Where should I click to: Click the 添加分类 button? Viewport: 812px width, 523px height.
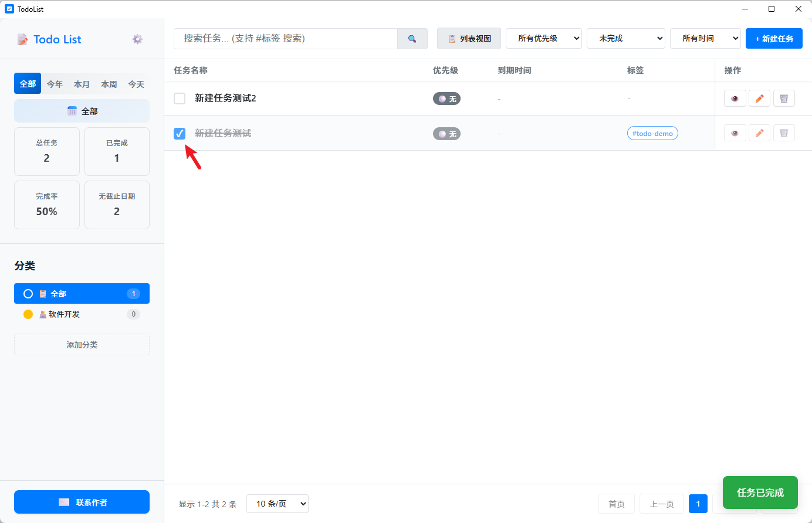tap(82, 345)
